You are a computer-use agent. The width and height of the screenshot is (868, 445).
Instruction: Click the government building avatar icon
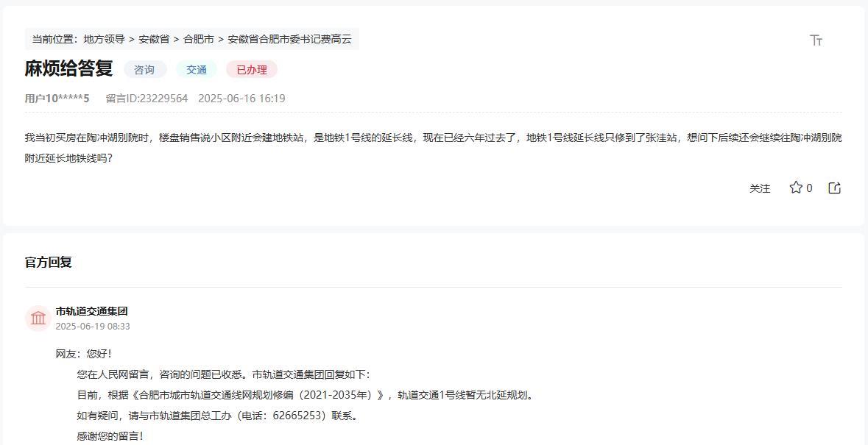tap(38, 318)
